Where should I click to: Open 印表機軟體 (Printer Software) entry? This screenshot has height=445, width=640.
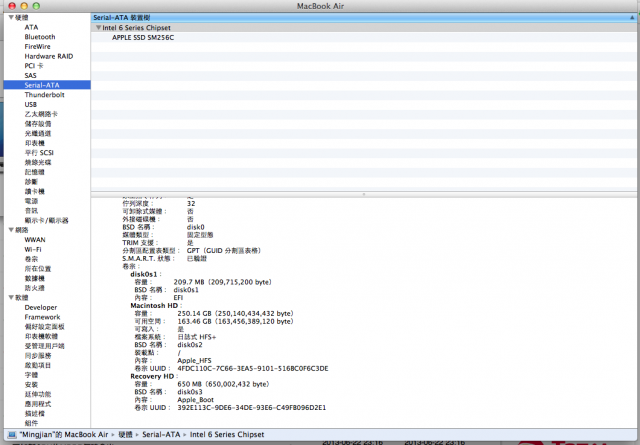tap(41, 336)
